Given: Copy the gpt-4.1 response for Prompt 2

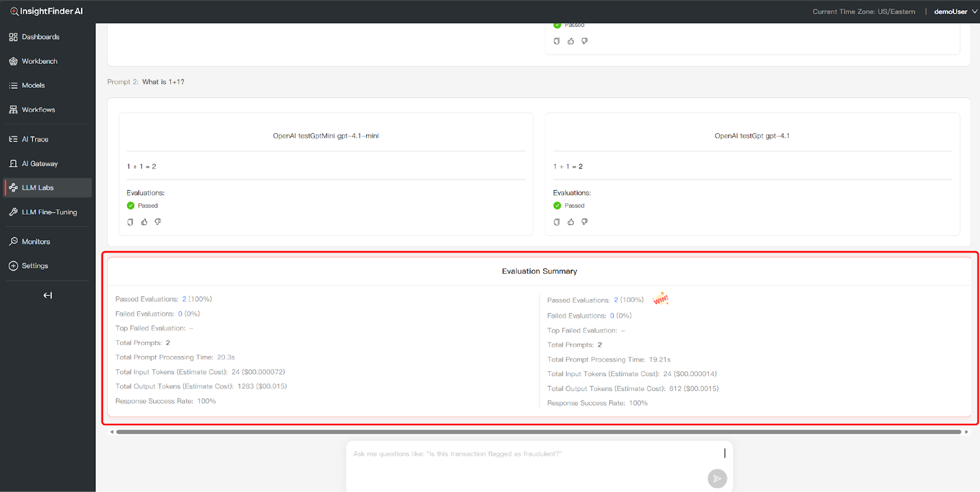Looking at the screenshot, I should coord(556,222).
